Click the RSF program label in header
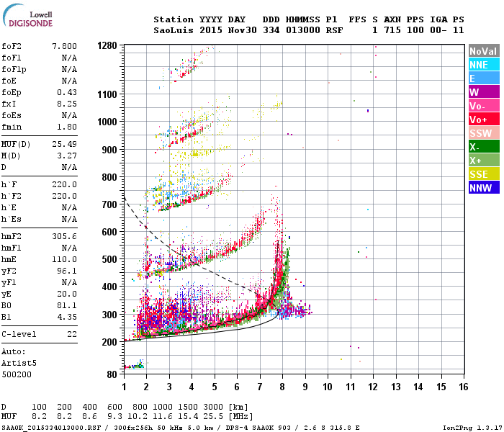 (x=334, y=30)
